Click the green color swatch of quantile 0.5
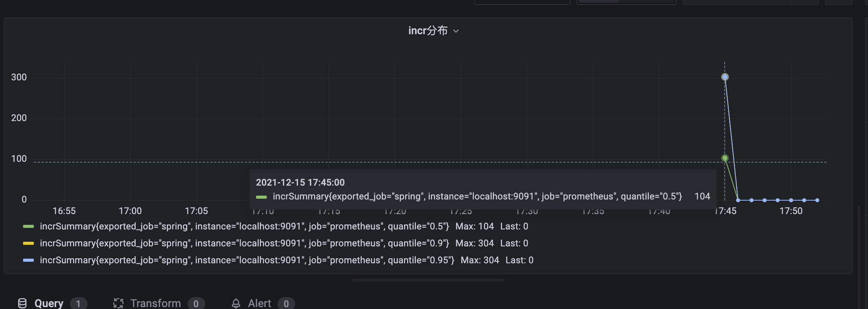Screen dimensions: 868x309 [28, 226]
